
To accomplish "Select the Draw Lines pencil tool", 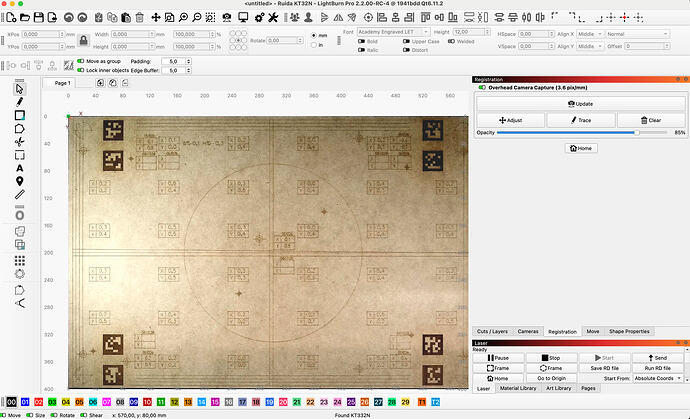I will click(x=19, y=102).
